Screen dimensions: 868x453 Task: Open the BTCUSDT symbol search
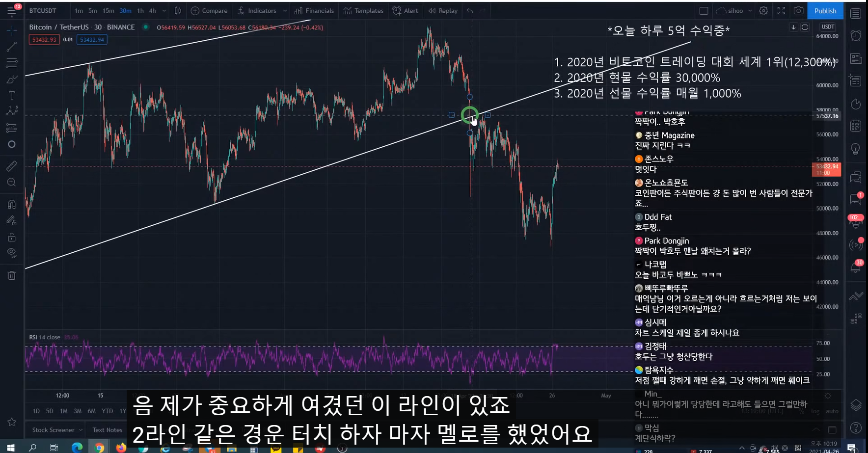pyautogui.click(x=43, y=11)
